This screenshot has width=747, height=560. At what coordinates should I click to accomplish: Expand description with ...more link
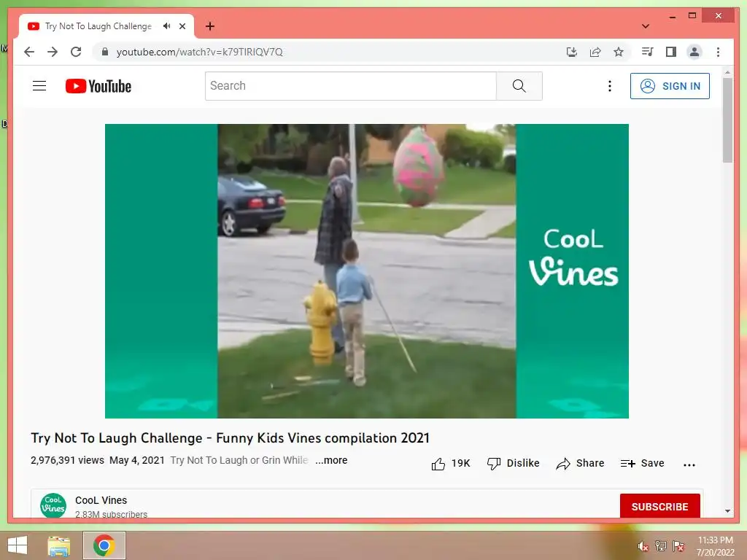tap(331, 460)
